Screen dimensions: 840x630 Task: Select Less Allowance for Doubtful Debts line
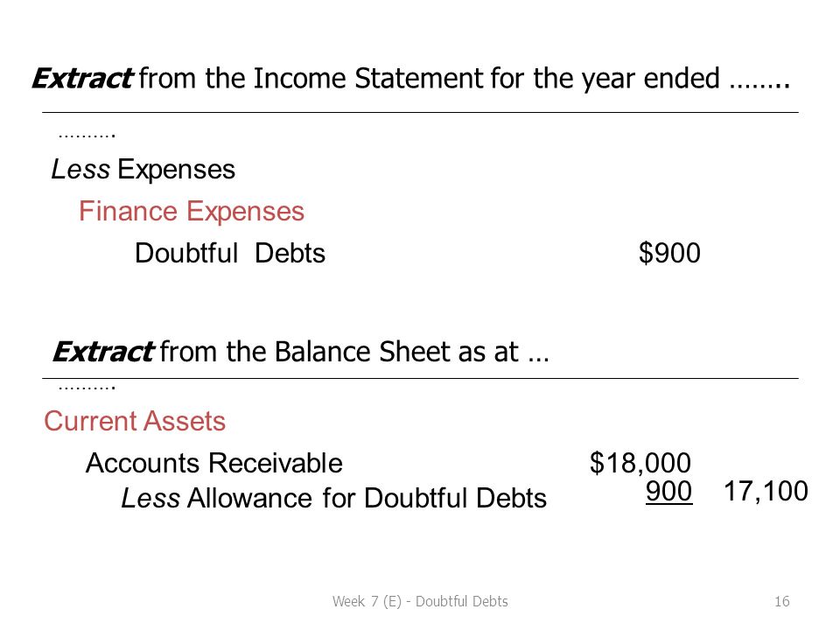click(x=333, y=498)
